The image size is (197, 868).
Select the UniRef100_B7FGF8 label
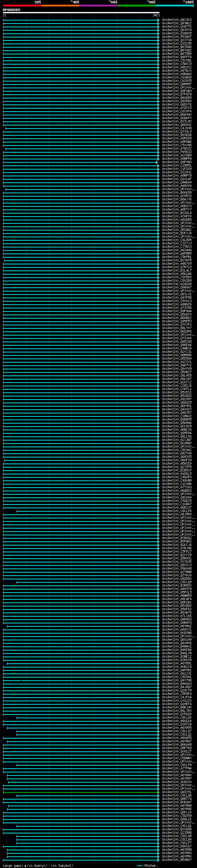point(177,94)
